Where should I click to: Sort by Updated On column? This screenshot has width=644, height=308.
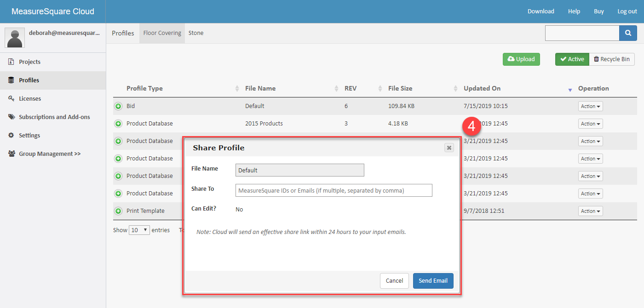[x=482, y=88]
